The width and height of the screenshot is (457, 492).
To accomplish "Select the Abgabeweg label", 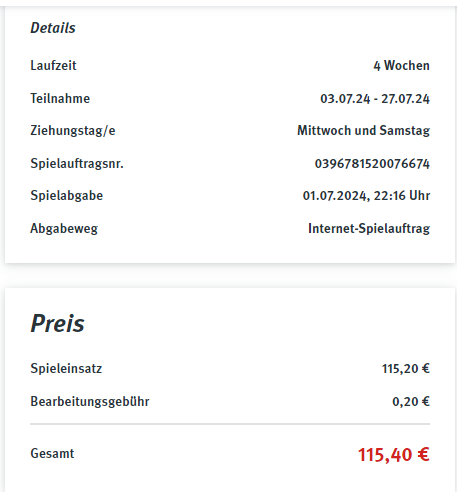I will pos(64,229).
